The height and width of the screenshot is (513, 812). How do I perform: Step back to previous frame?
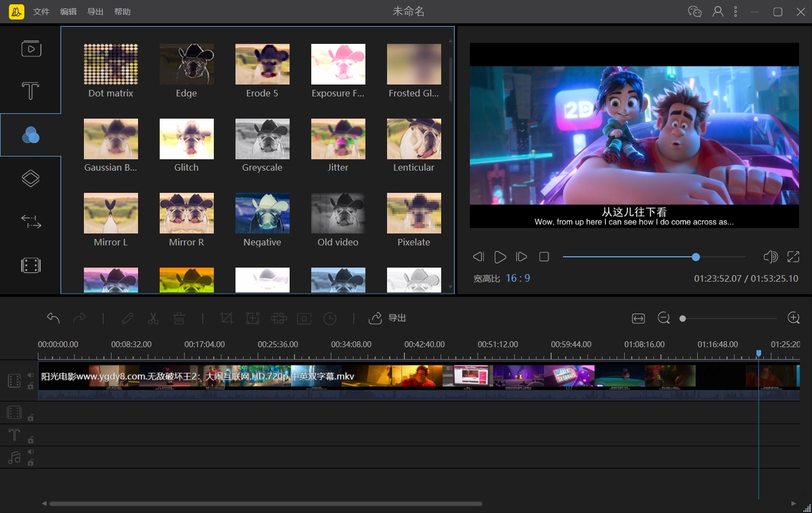point(478,257)
